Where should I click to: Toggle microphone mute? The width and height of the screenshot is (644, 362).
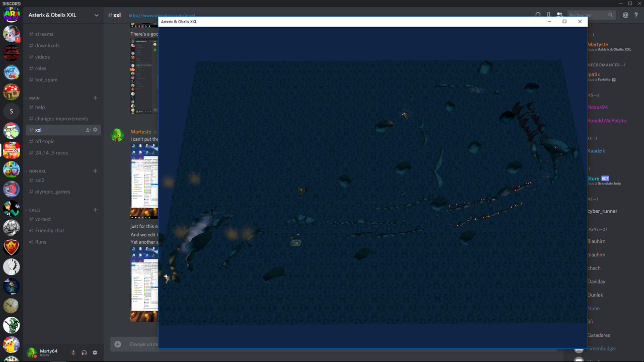73,353
